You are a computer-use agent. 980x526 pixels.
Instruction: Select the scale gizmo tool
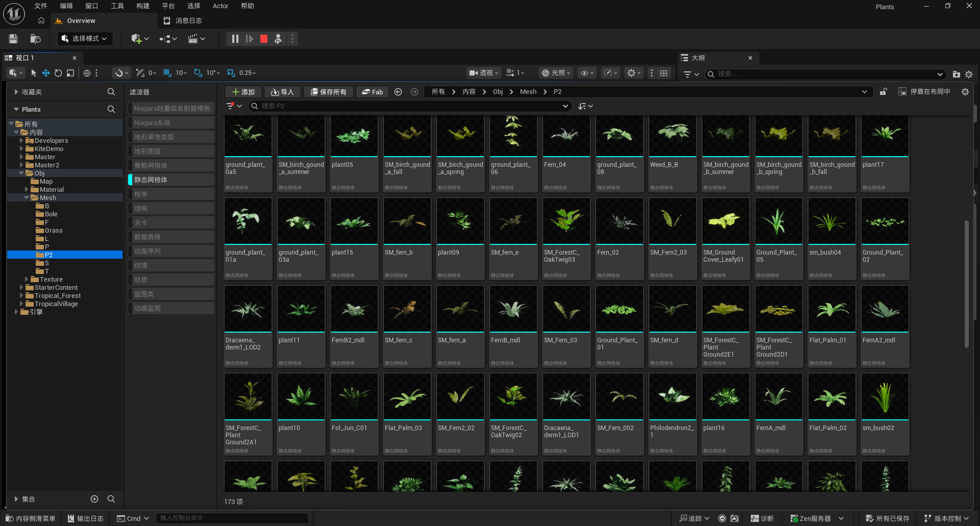coord(70,73)
